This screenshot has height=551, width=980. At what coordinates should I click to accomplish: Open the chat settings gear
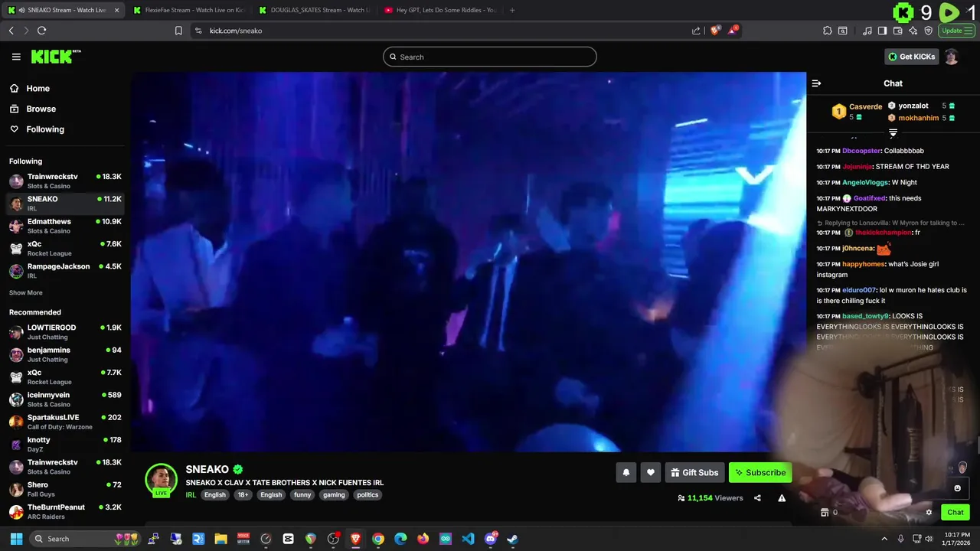click(x=929, y=513)
